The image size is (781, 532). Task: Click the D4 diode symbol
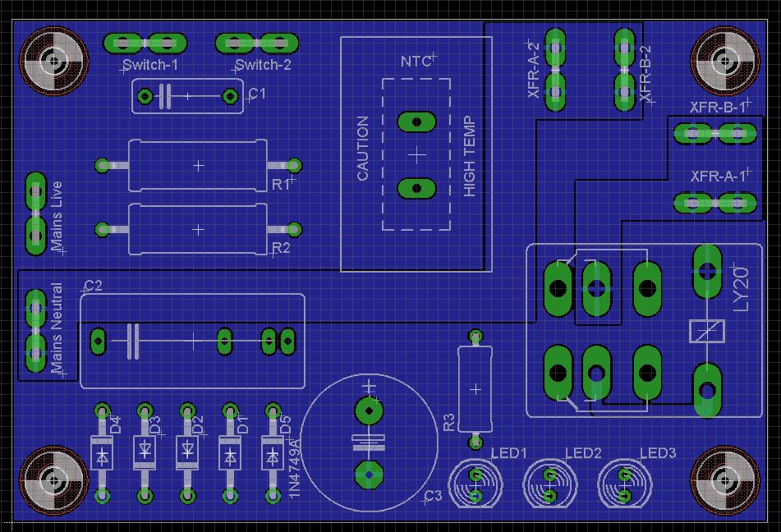(102, 455)
